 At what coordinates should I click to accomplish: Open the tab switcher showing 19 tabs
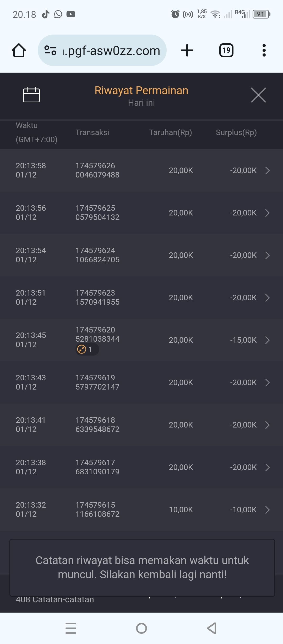pyautogui.click(x=226, y=50)
